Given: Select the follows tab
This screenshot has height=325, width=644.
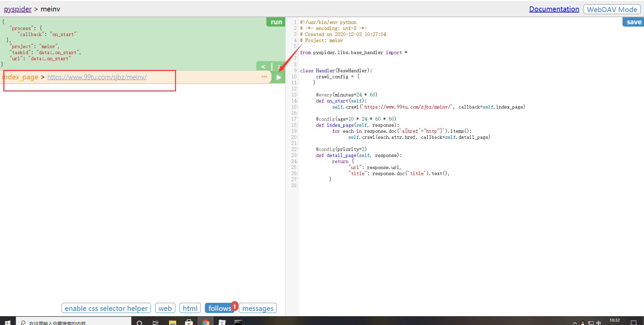Looking at the screenshot, I should pos(220,308).
